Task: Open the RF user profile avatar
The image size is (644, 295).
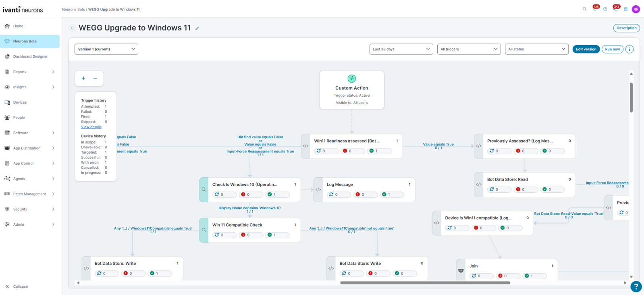Action: pos(636,9)
